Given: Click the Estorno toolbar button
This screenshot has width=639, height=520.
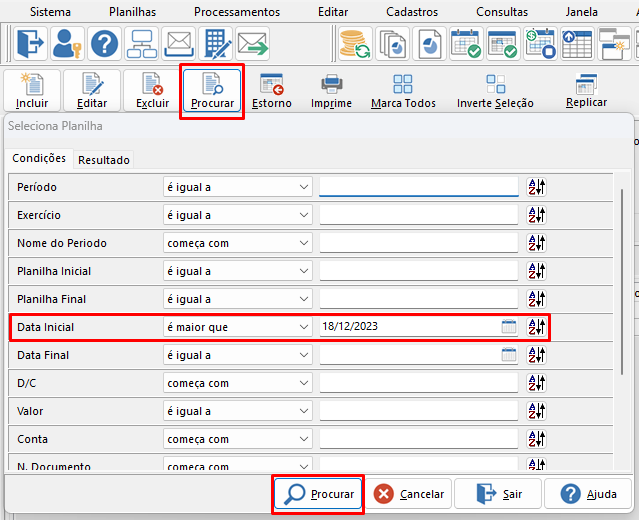Looking at the screenshot, I should coord(272,90).
